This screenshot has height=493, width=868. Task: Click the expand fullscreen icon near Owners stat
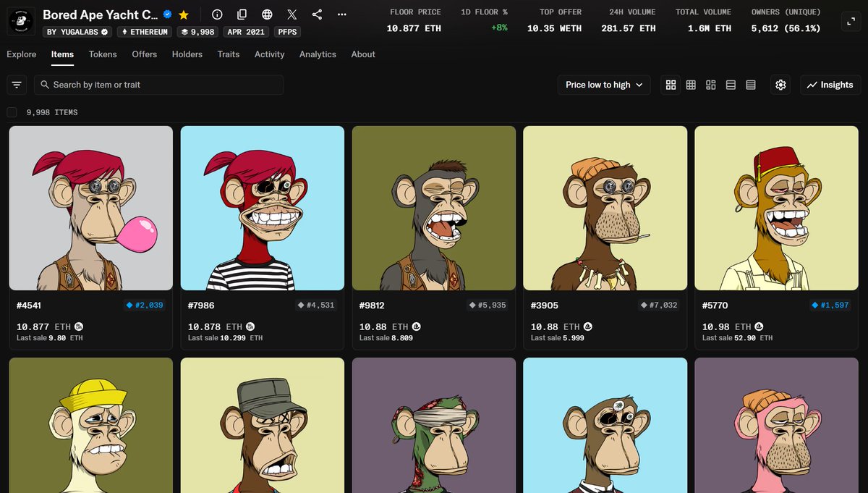tap(851, 22)
